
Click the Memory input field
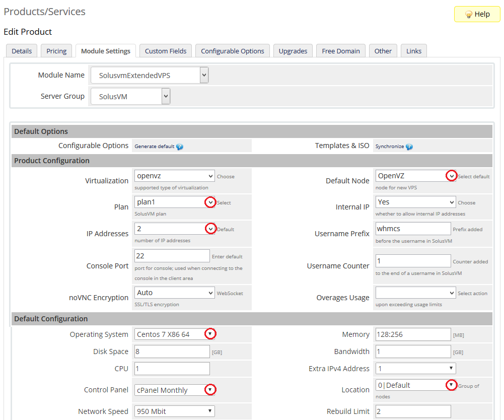pyautogui.click(x=413, y=334)
